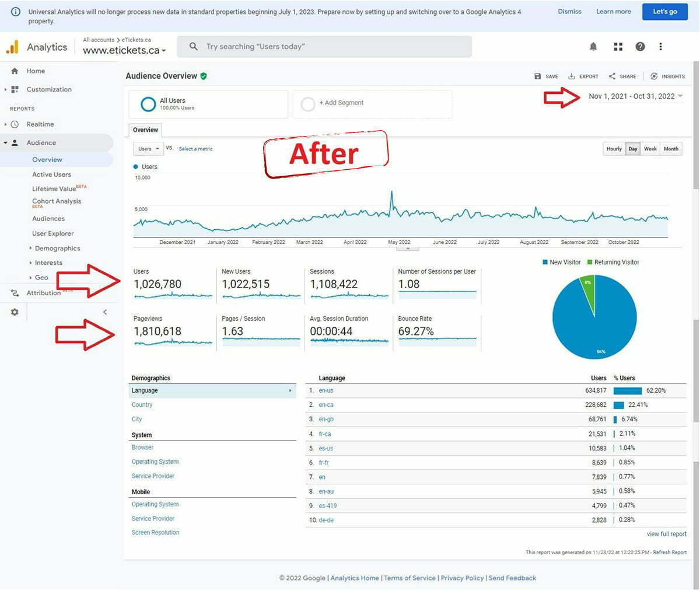Switch chart granularity to Week
The height and width of the screenshot is (591, 700).
(650, 149)
